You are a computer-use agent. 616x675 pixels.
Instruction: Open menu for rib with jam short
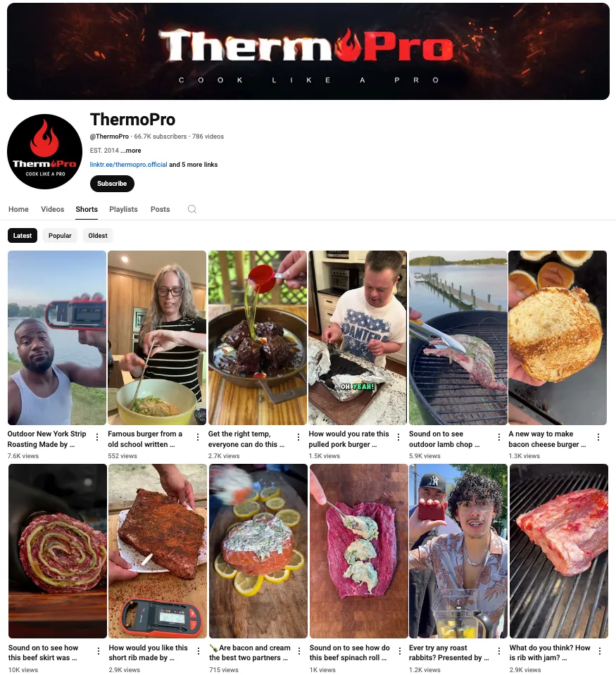600,651
